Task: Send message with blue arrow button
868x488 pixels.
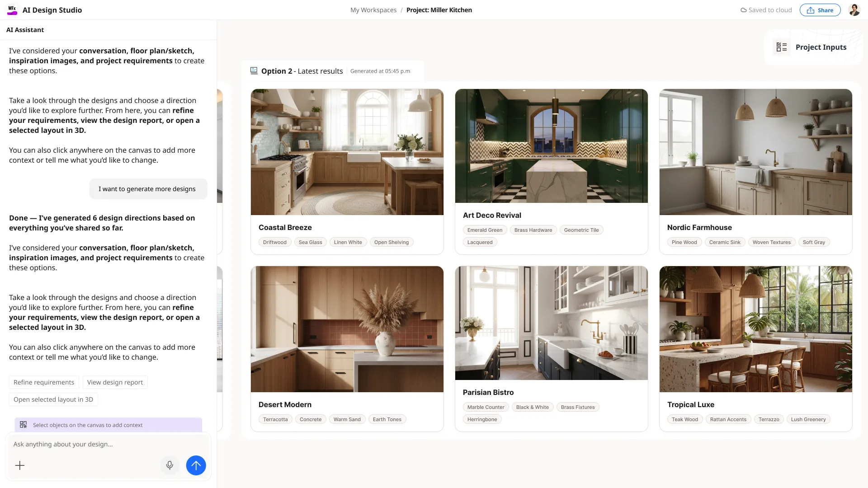Action: 196,465
